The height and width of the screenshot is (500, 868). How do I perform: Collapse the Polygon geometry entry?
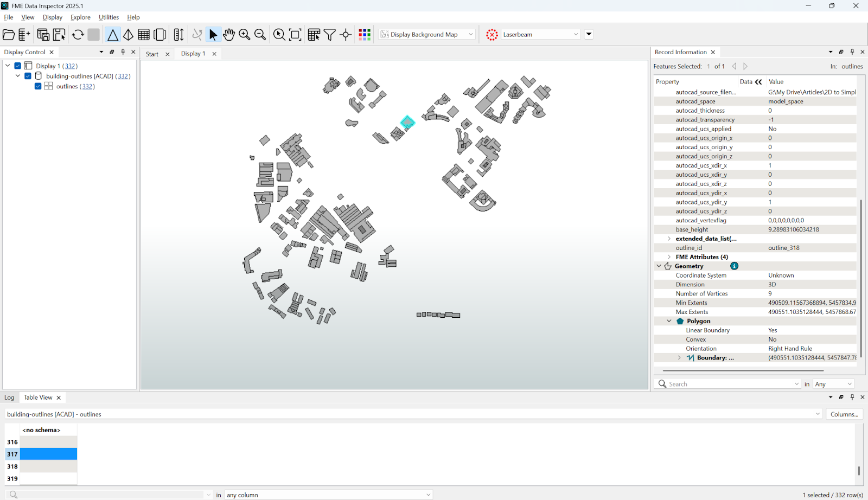[668, 320]
